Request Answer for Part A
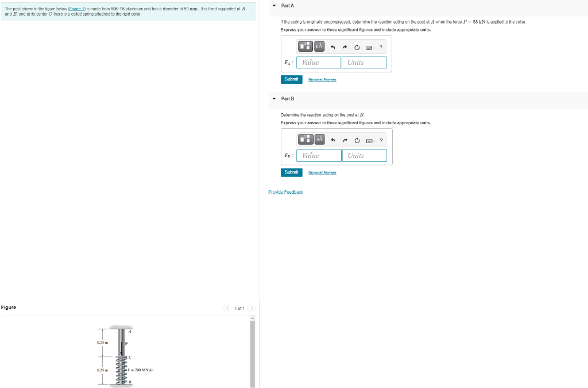Image resolution: width=588 pixels, height=388 pixels. (323, 79)
